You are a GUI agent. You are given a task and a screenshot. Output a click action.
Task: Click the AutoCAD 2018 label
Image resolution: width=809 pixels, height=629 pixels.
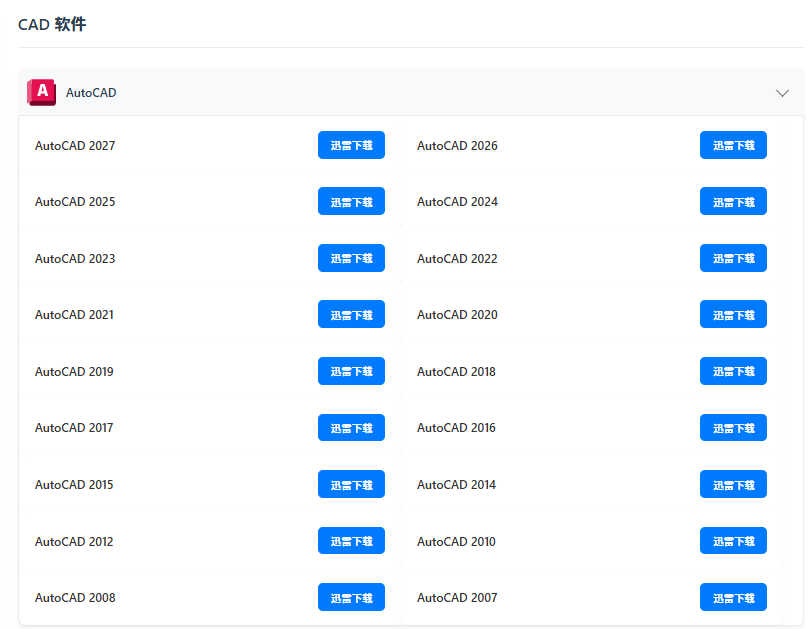point(456,372)
